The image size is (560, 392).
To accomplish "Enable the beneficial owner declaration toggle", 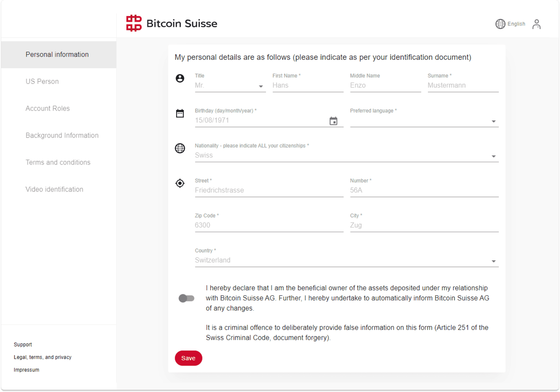I will tap(186, 298).
